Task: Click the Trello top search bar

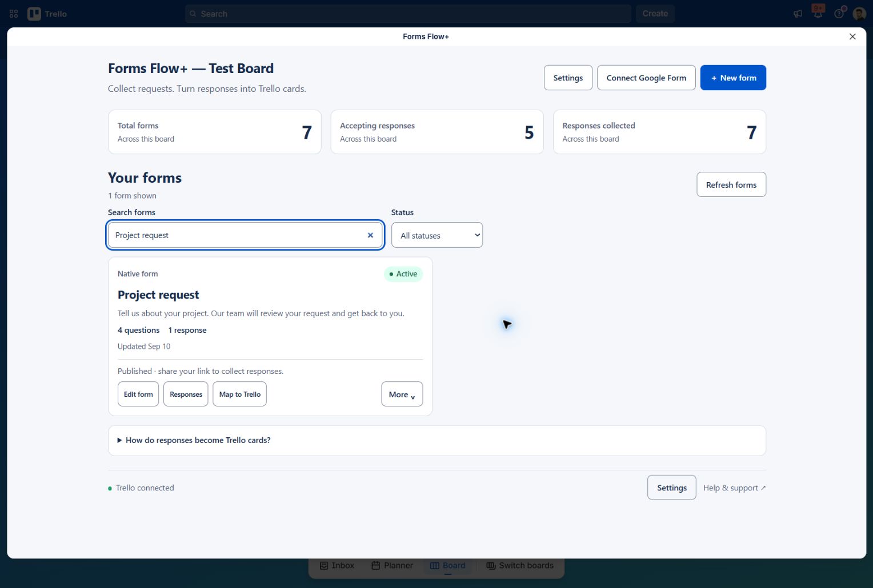Action: [x=408, y=14]
